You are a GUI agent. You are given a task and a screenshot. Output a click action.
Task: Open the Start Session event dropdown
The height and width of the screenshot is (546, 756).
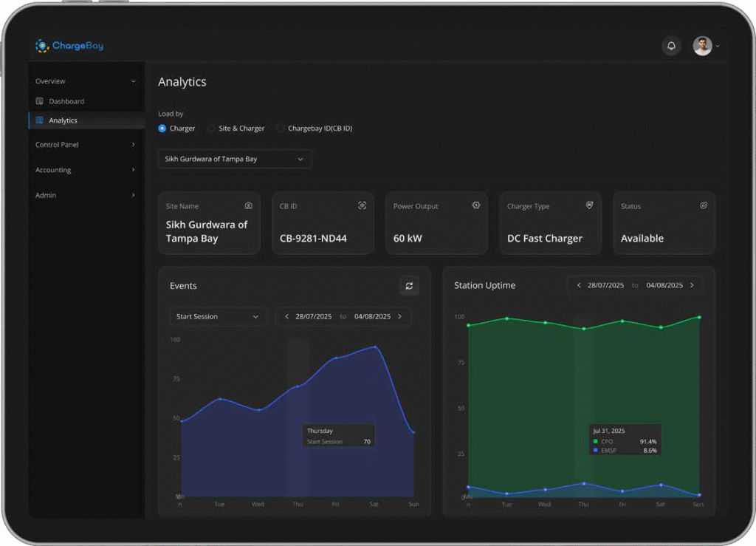218,316
